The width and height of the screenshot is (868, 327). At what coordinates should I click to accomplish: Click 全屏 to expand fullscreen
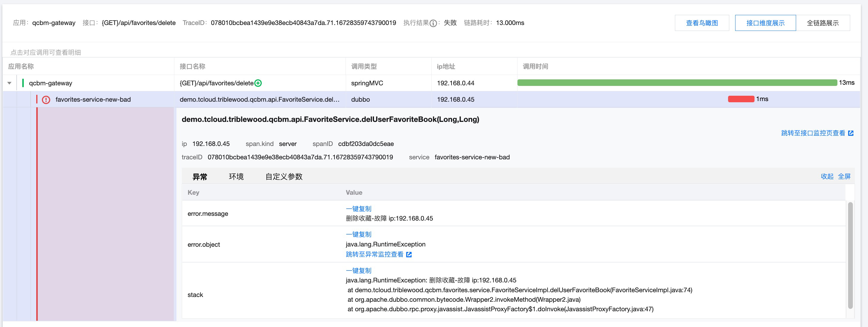tap(844, 176)
